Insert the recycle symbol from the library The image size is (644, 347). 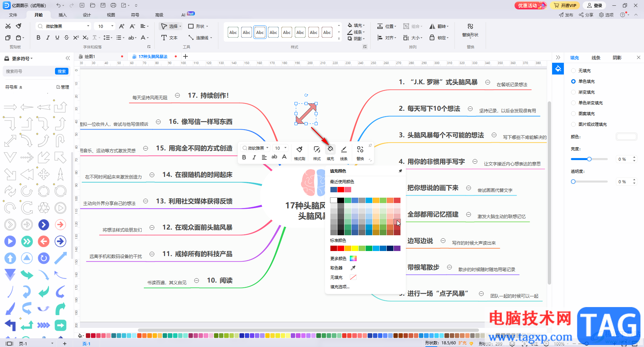(44, 208)
